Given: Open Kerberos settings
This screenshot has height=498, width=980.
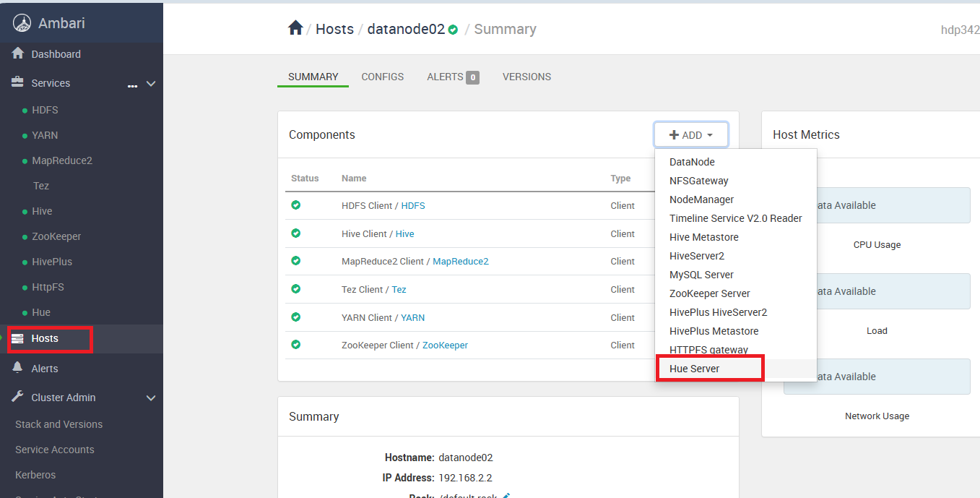Looking at the screenshot, I should click(x=35, y=475).
